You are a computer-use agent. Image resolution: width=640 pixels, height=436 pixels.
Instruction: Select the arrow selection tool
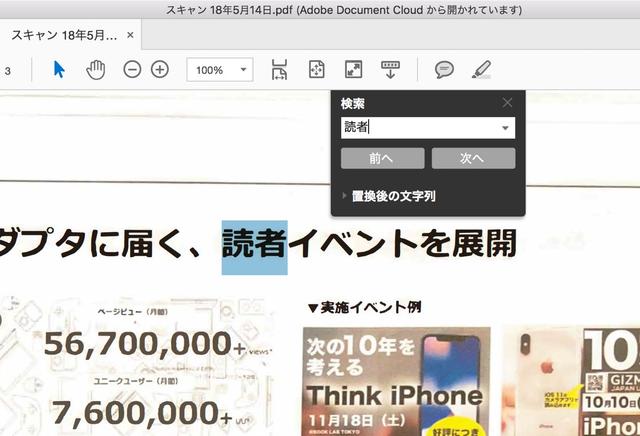[x=59, y=69]
